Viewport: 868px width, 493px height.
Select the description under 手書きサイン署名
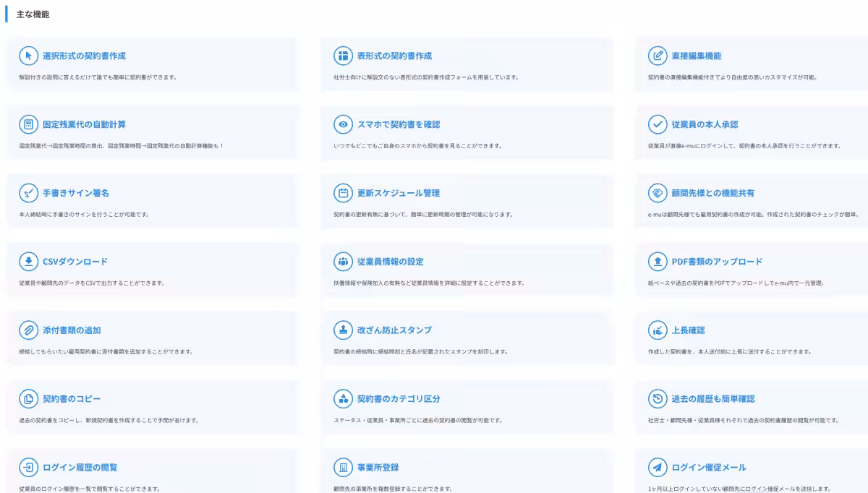(84, 215)
